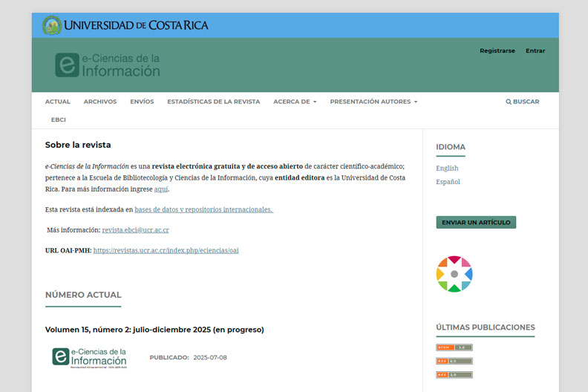Screen dimensions: 588x392
Task: Open the Archivos menu item
Action: [x=100, y=102]
